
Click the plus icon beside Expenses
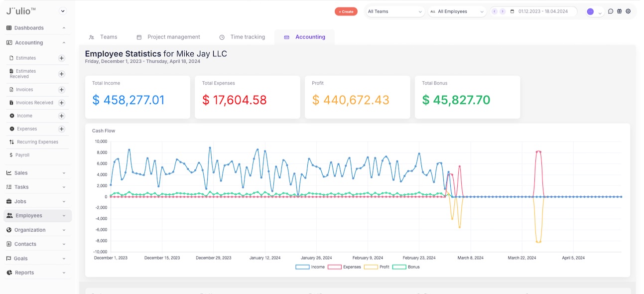pyautogui.click(x=62, y=129)
